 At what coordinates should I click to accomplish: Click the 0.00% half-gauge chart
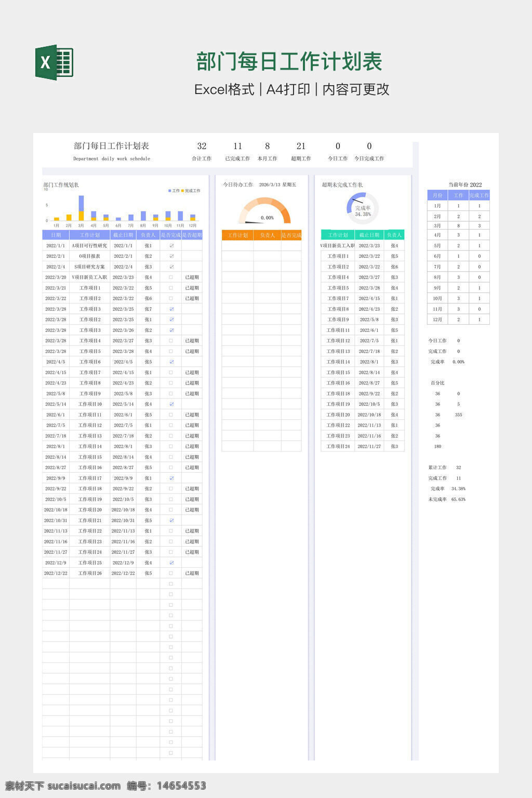(265, 210)
